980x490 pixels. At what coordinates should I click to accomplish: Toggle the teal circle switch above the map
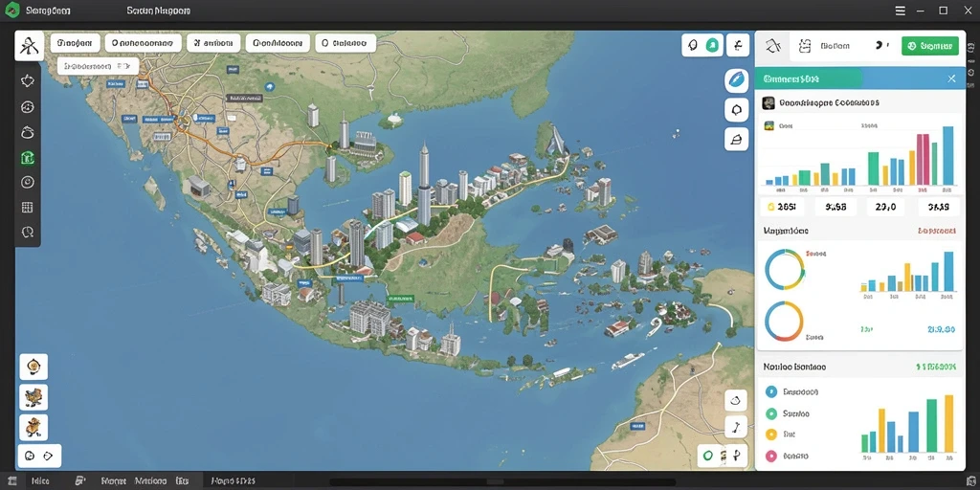click(x=712, y=45)
